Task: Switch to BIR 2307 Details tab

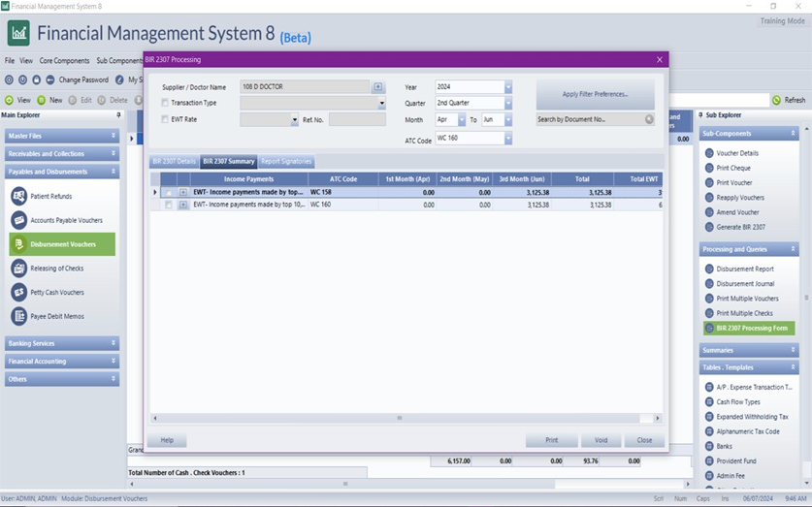Action: (x=174, y=162)
